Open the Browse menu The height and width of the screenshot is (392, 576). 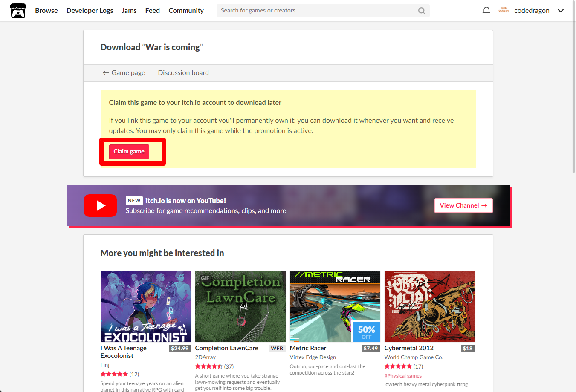tap(46, 11)
